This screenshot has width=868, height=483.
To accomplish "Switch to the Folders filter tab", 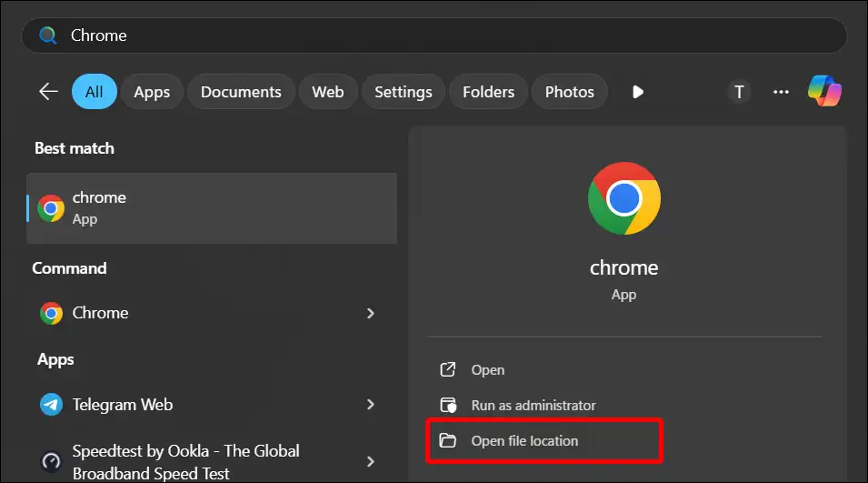I will [488, 91].
